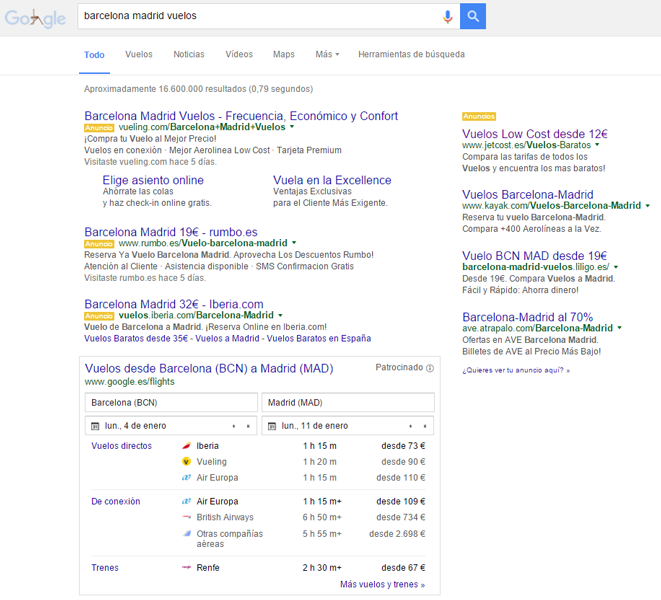Open Barcelona Madrid 19€ - rumbo.es link
This screenshot has width=661, height=600.
coord(171,232)
